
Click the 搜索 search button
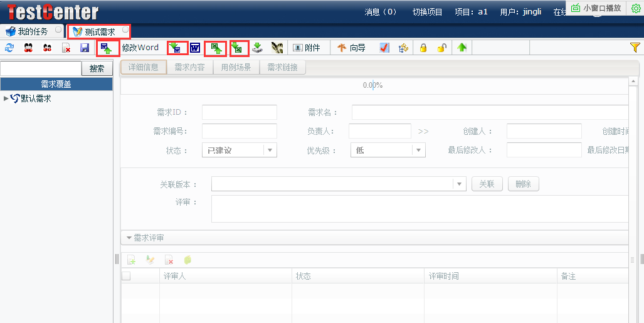(x=97, y=68)
